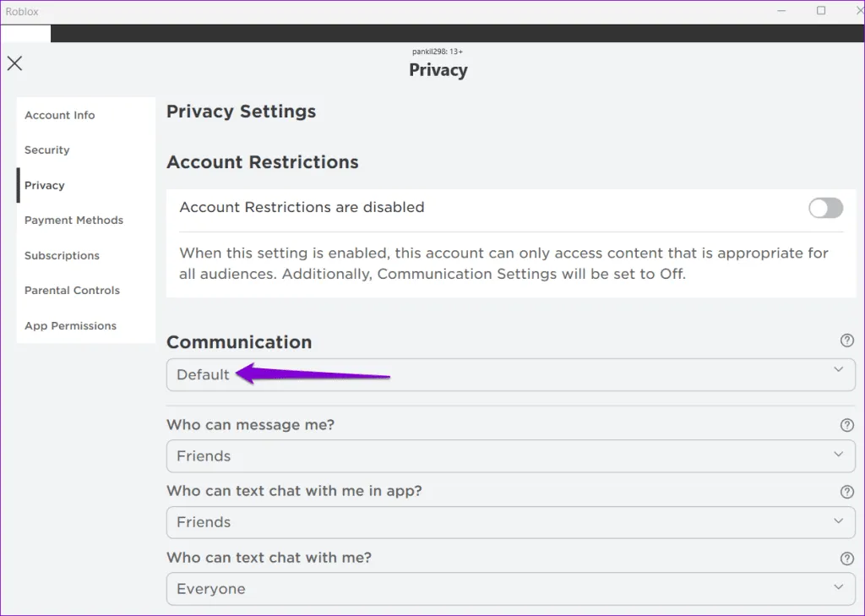Open the Communication Default dropdown
The width and height of the screenshot is (865, 616).
click(510, 374)
